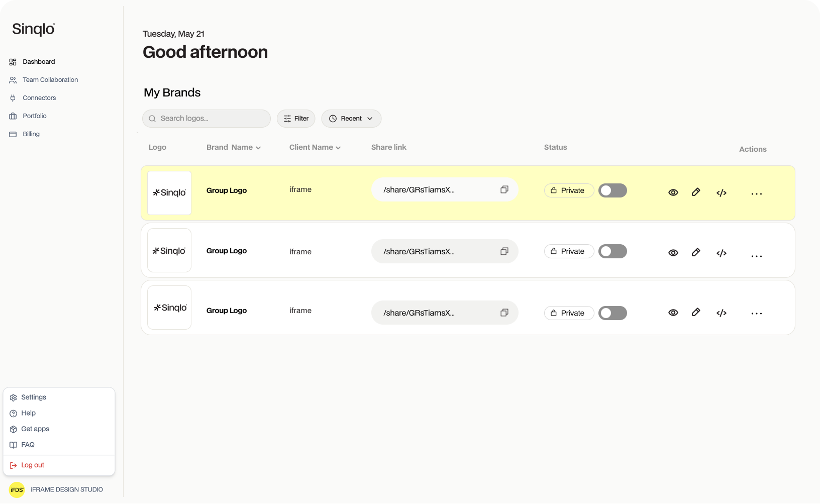The height and width of the screenshot is (504, 820).
Task: Open more options for the third row
Action: click(756, 313)
